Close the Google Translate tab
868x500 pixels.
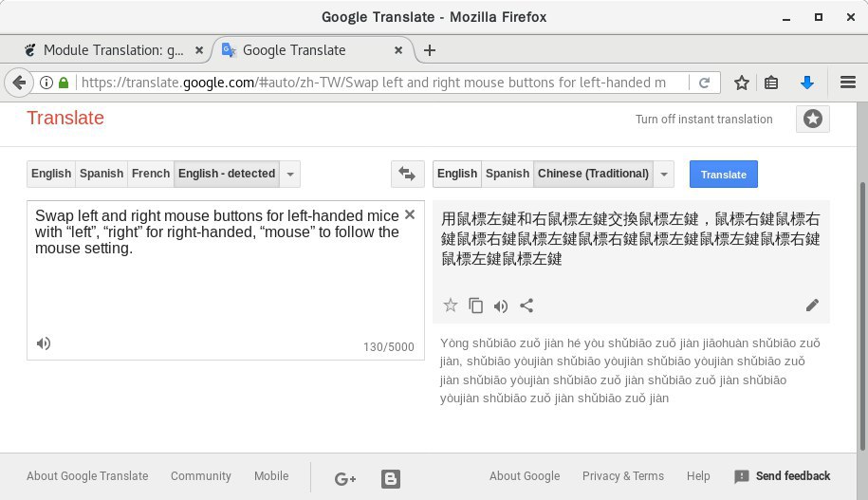(x=398, y=50)
